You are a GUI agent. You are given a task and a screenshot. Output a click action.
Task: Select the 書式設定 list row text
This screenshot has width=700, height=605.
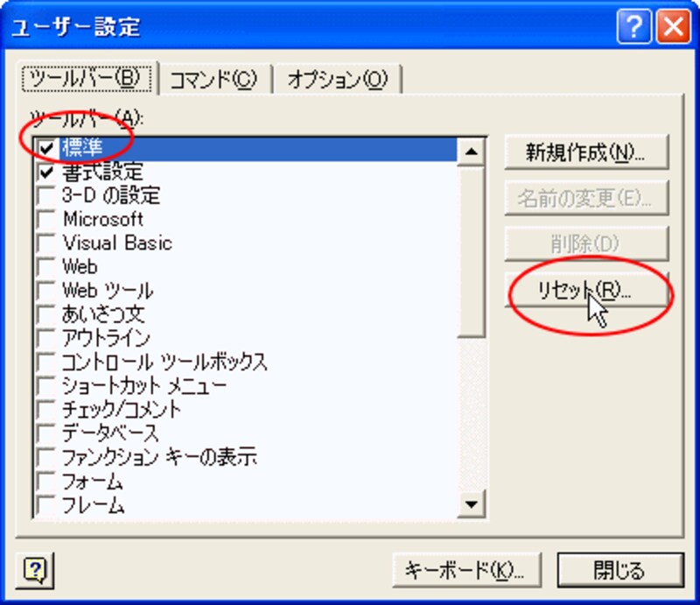103,172
